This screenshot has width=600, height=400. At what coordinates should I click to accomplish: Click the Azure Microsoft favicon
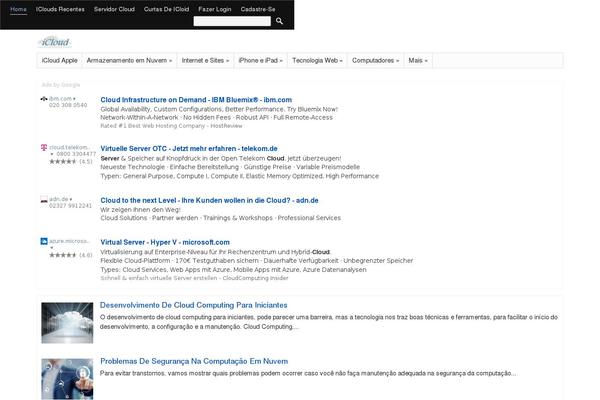pyautogui.click(x=44, y=241)
